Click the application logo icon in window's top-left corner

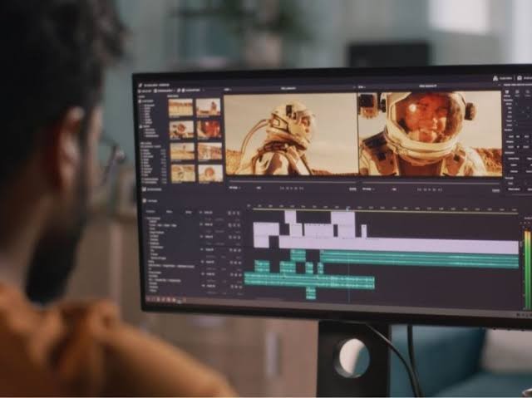[140, 85]
